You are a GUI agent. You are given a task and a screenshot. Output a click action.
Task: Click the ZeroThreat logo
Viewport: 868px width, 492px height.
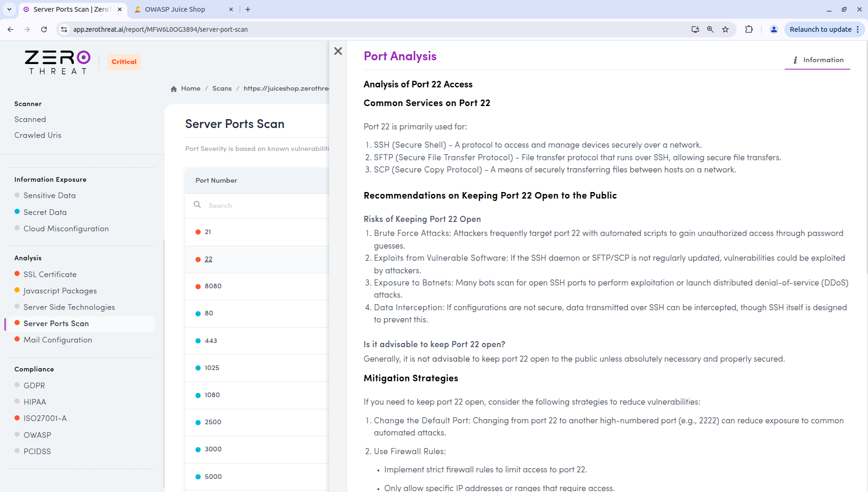pos(58,62)
